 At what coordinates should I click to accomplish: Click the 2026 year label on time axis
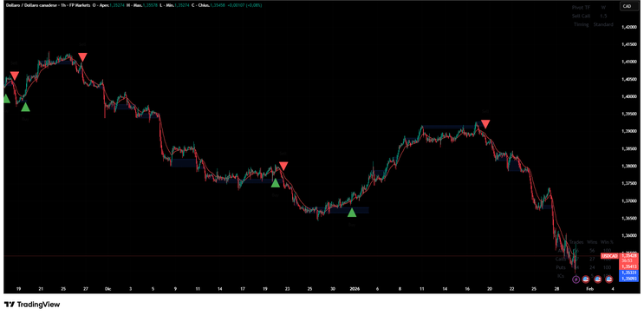click(355, 289)
